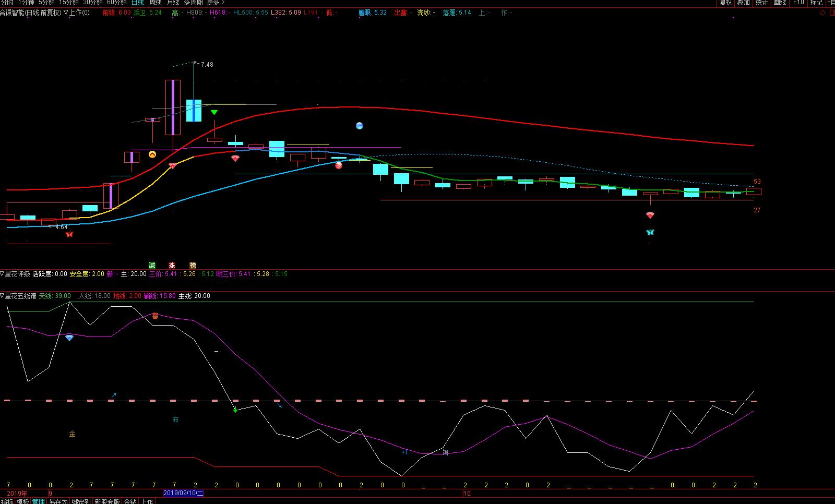Click the 7.48 high price label

point(207,65)
